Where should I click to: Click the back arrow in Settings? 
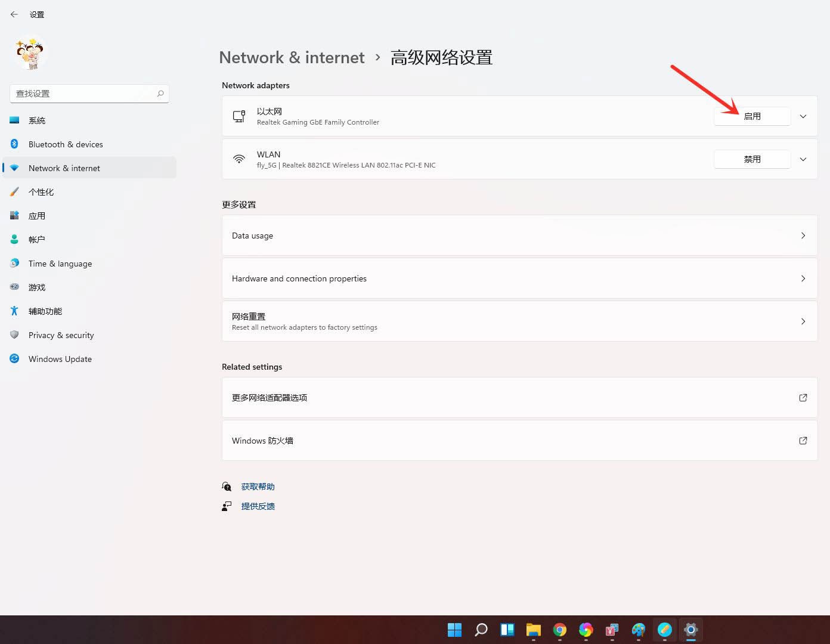tap(14, 14)
